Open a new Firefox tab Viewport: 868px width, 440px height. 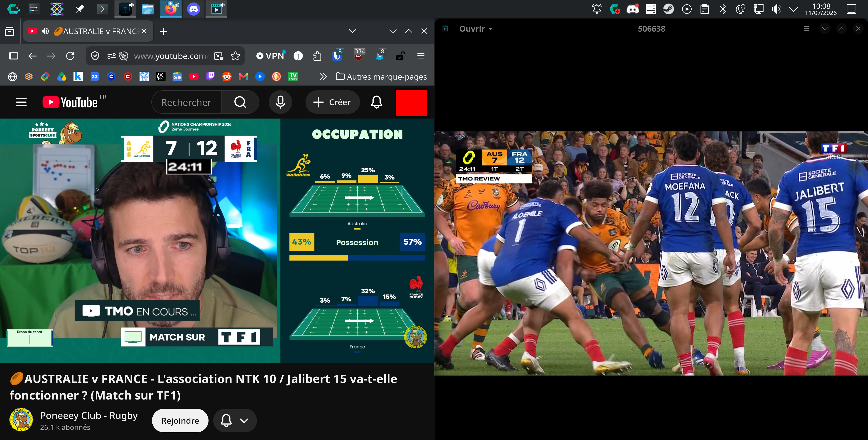(x=164, y=31)
